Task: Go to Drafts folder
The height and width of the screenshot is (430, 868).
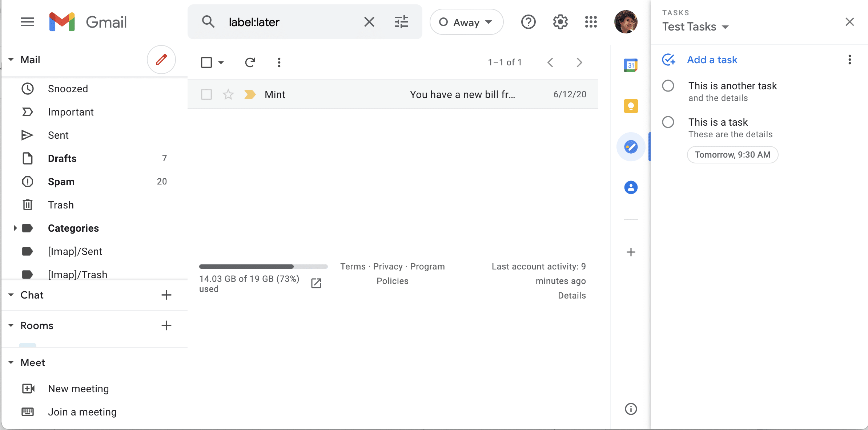Action: [x=62, y=158]
